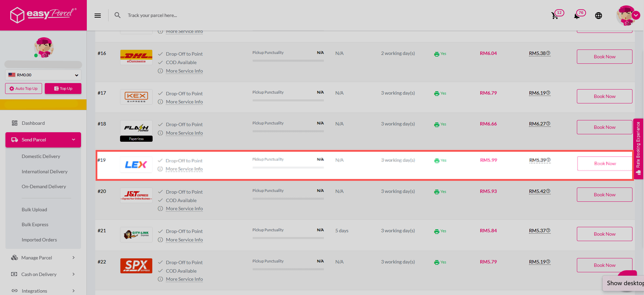
Task: Open the Dashboard menu item
Action: coord(33,123)
